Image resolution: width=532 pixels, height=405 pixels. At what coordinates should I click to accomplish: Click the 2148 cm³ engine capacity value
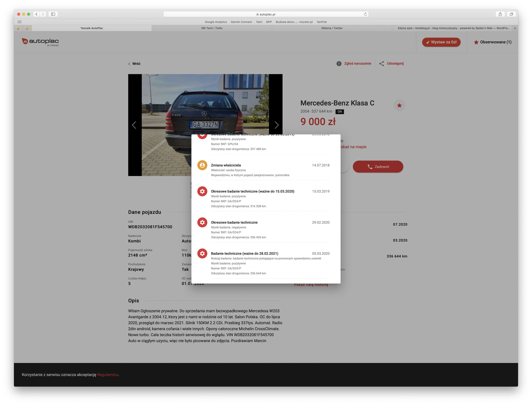138,255
